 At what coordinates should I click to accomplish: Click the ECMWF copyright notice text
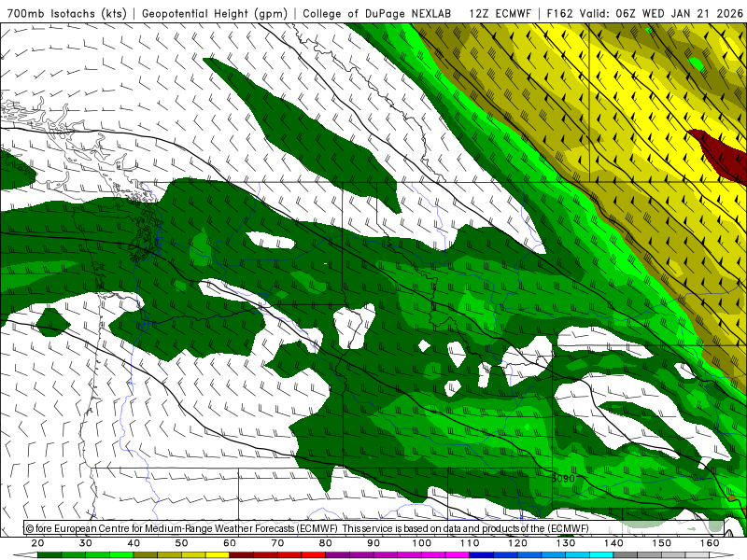click(307, 528)
